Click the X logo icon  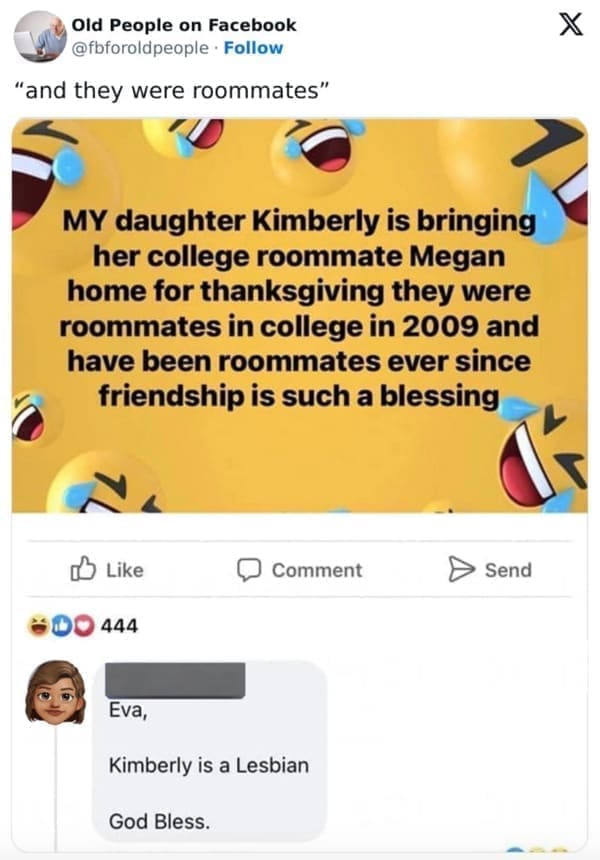571,27
